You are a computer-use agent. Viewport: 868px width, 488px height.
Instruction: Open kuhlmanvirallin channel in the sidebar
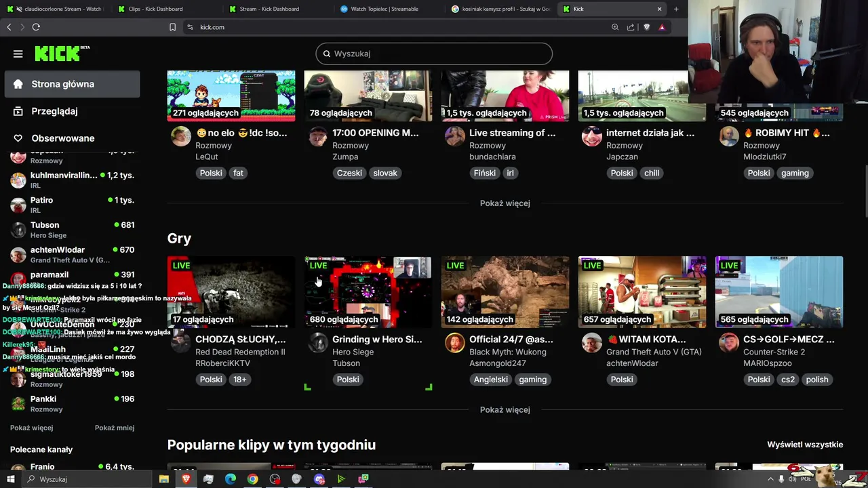pos(72,180)
